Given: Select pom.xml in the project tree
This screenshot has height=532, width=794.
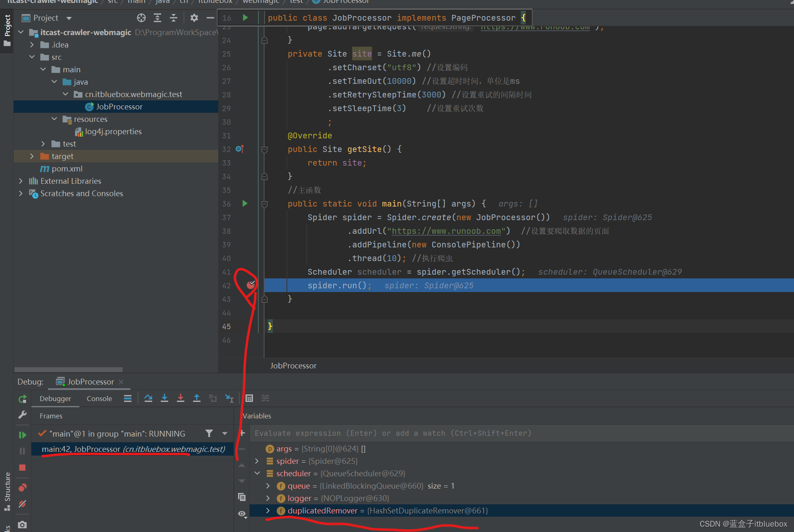Looking at the screenshot, I should click(x=67, y=169).
